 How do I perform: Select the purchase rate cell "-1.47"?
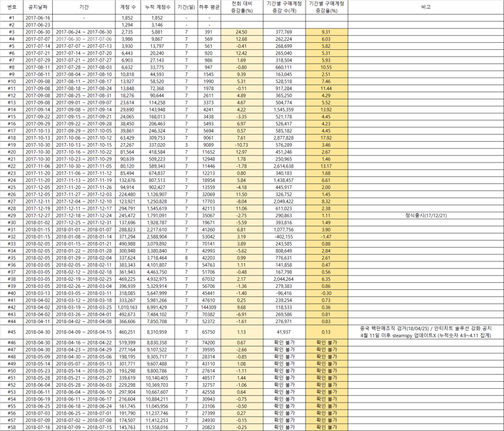326,237
